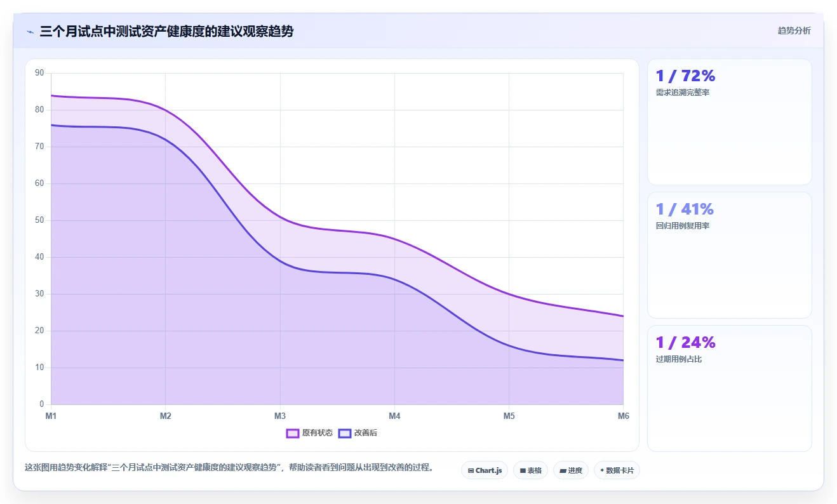837x504 pixels.
Task: Click the 表格 chip
Action: tap(530, 470)
